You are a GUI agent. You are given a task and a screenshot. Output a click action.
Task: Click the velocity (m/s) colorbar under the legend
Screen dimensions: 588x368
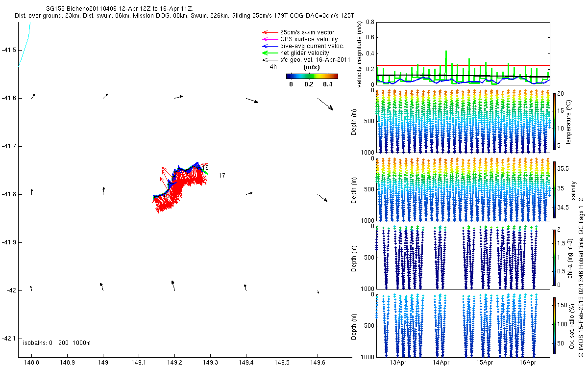point(312,76)
